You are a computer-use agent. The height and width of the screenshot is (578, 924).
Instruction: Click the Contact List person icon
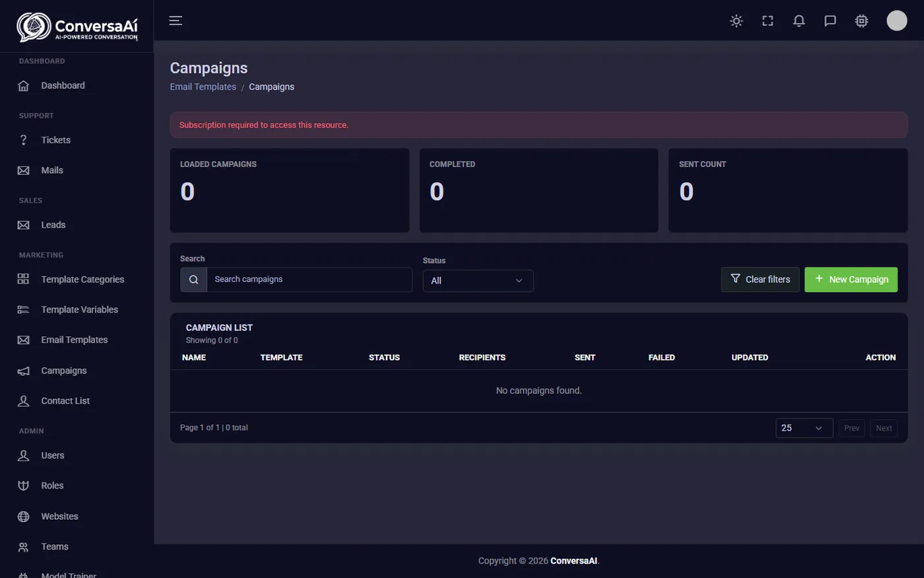pyautogui.click(x=23, y=401)
